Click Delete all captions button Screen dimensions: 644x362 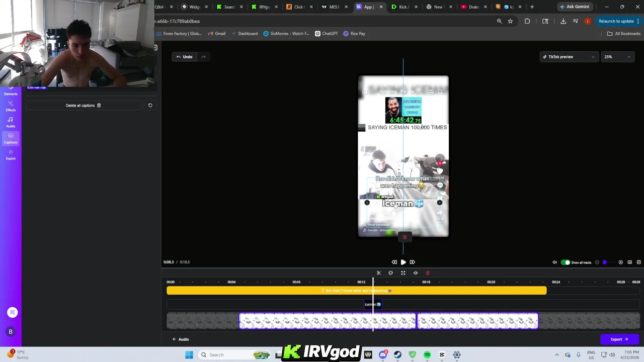(x=83, y=105)
